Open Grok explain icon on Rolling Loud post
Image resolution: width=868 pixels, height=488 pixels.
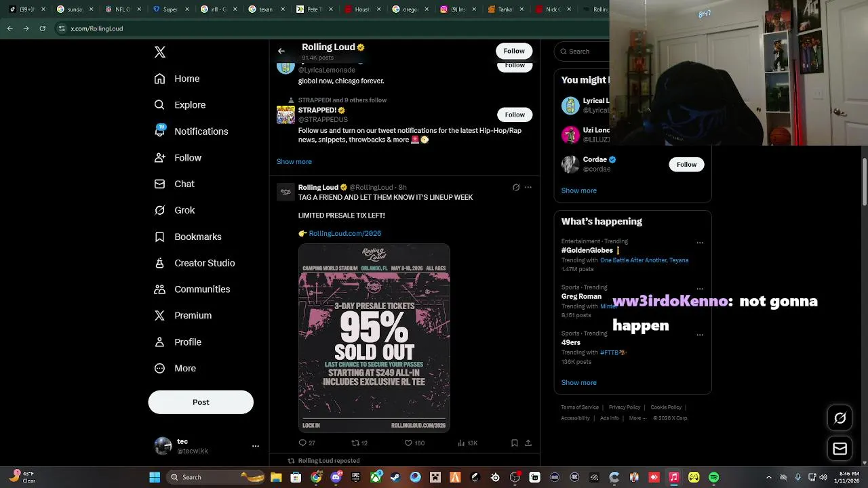[516, 187]
